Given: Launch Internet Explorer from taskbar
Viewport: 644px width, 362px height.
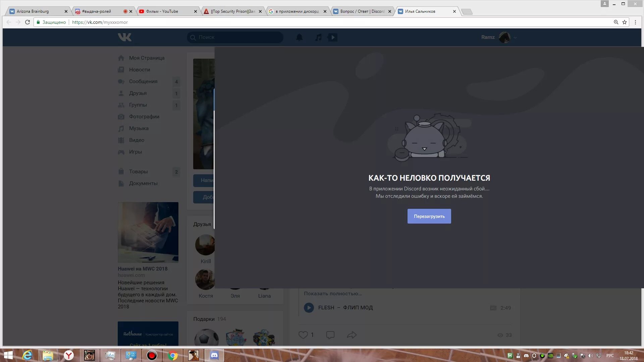Looking at the screenshot, I should pos(27,355).
